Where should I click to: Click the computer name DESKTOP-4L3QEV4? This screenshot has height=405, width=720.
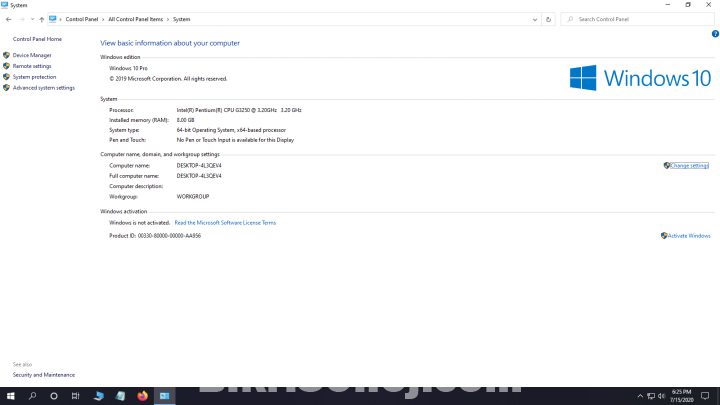199,166
